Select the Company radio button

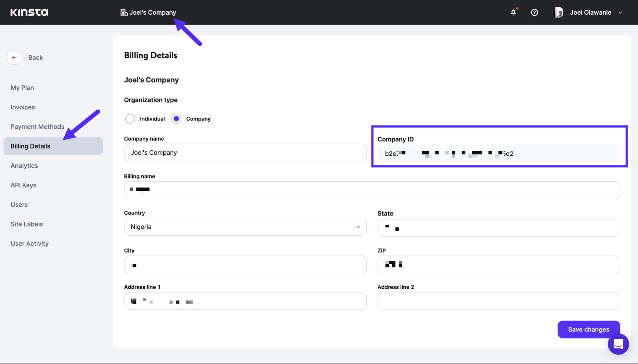[176, 118]
